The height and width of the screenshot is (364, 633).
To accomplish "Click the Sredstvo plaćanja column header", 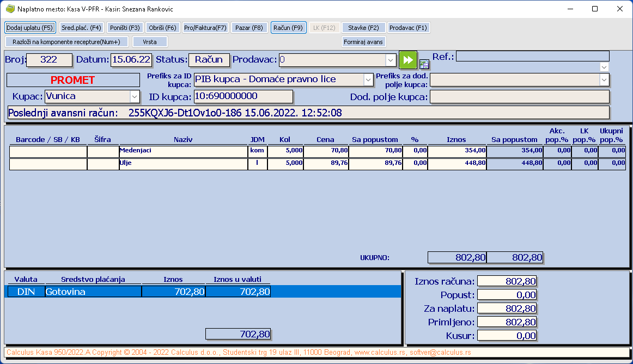I will [x=93, y=279].
